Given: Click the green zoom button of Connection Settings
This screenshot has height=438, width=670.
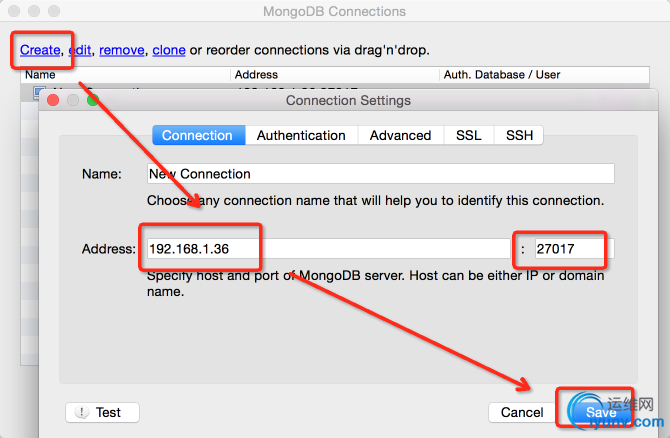Looking at the screenshot, I should coord(93,100).
